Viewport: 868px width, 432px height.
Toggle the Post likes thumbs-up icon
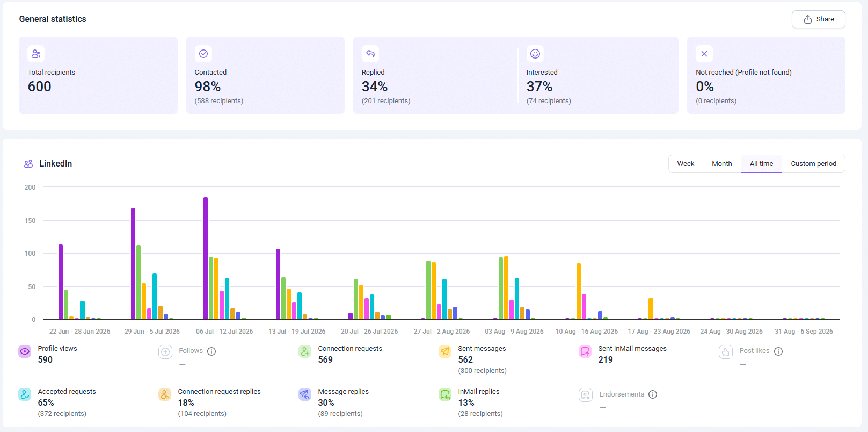726,352
